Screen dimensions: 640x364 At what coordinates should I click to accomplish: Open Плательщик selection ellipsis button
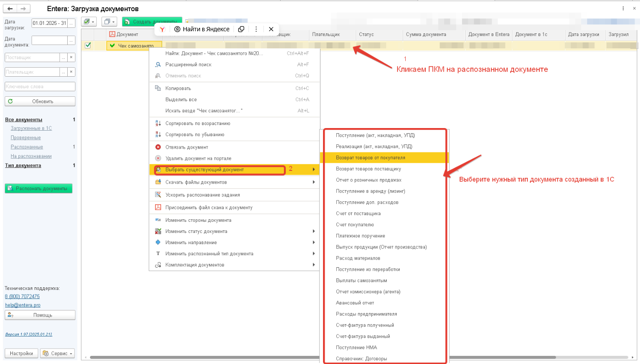(63, 72)
